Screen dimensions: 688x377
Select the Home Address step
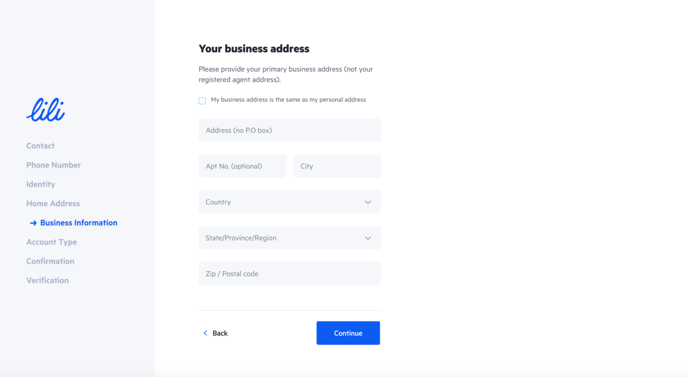click(53, 203)
